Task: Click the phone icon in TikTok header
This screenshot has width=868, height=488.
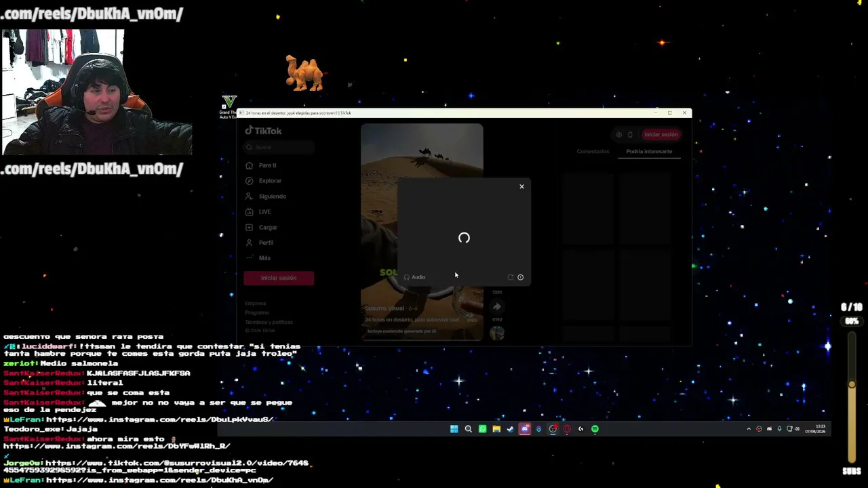Action: [630, 135]
